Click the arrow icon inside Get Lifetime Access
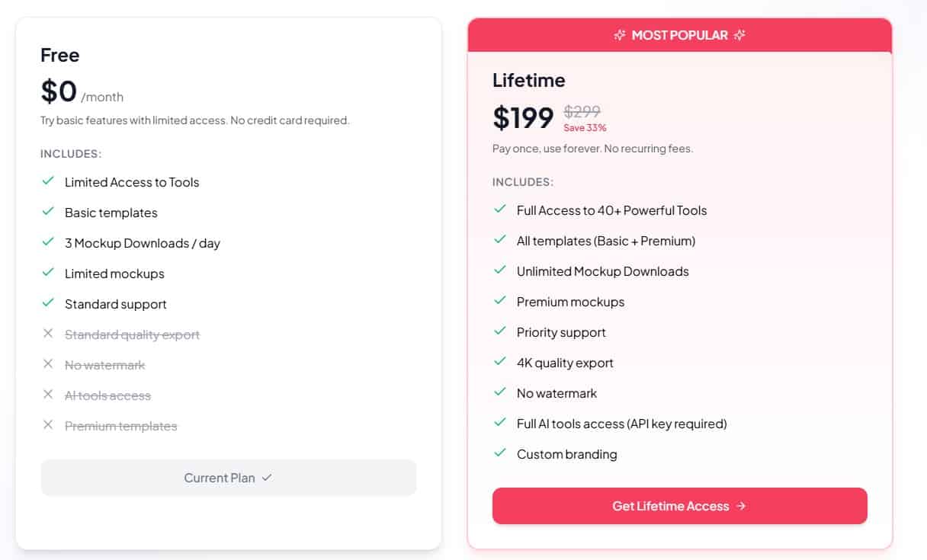 click(743, 505)
